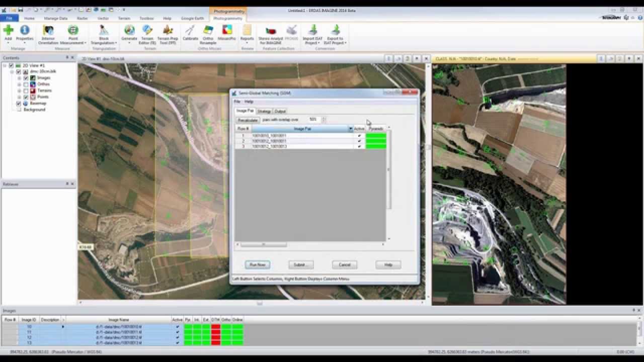The width and height of the screenshot is (644, 362).
Task: Enable Terrains layer checkbox
Action: click(x=26, y=90)
